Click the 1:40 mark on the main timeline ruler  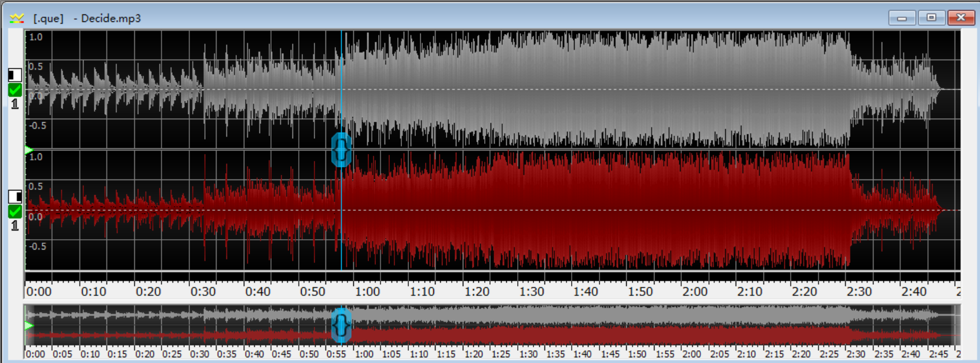586,292
